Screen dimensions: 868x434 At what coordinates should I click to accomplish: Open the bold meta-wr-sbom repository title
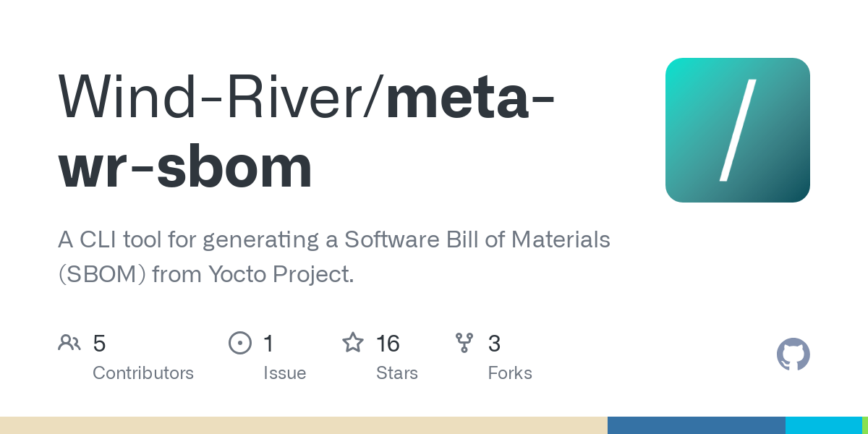coord(185,165)
